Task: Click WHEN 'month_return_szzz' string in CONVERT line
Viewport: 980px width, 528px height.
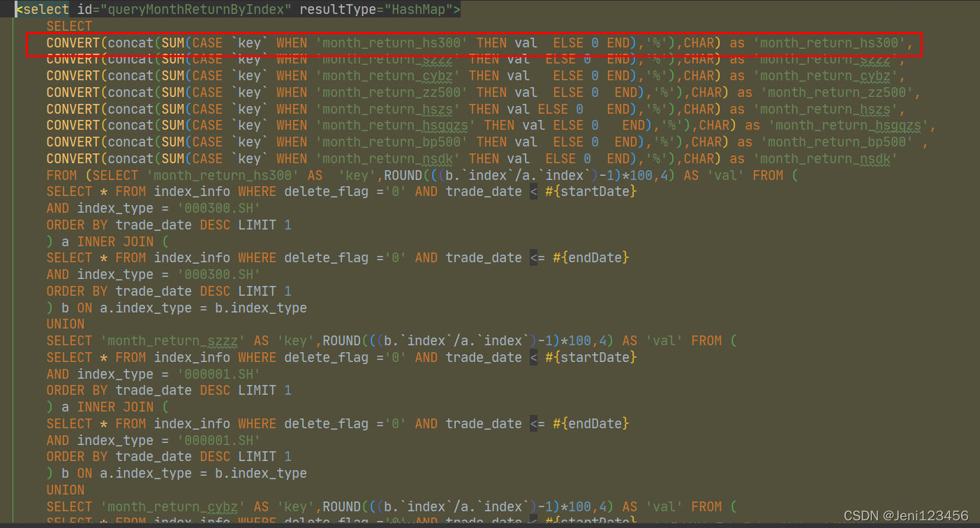Action: (x=387, y=59)
